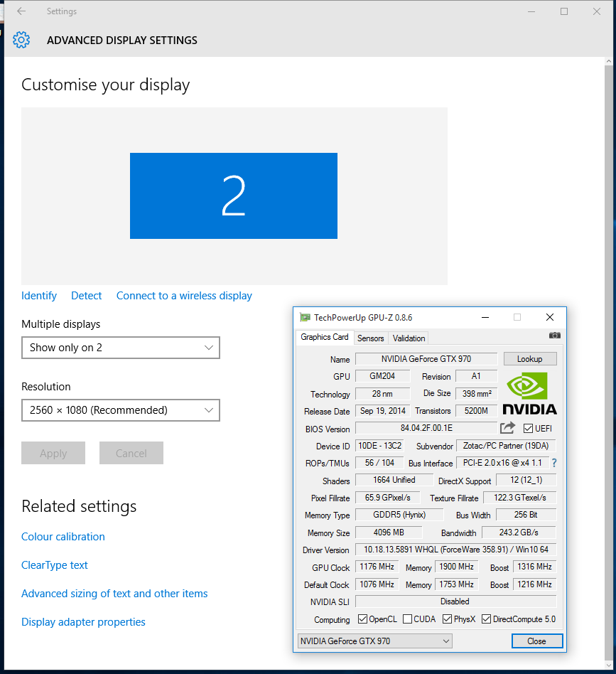Click the Device ID field 10DE - 13C2
616x674 pixels.
click(379, 446)
